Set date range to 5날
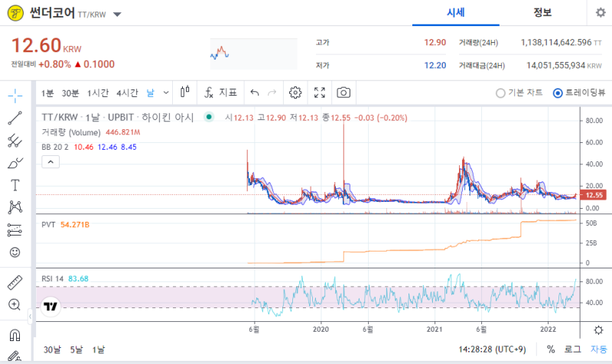Image resolution: width=612 pixels, height=364 pixels. click(76, 349)
